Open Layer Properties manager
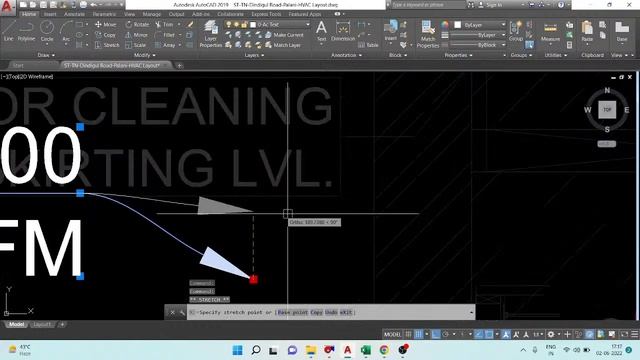 (x=211, y=34)
